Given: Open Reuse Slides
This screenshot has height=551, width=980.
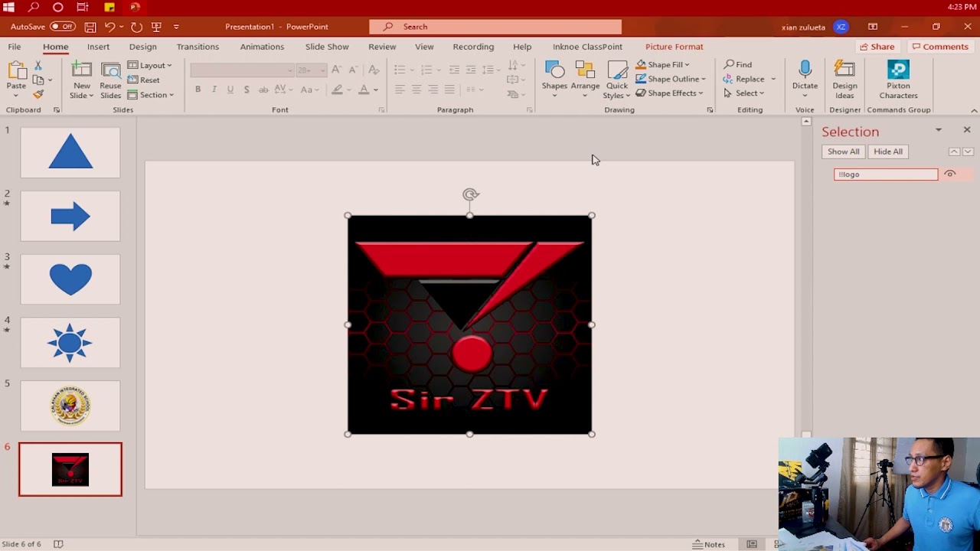Looking at the screenshot, I should 110,80.
